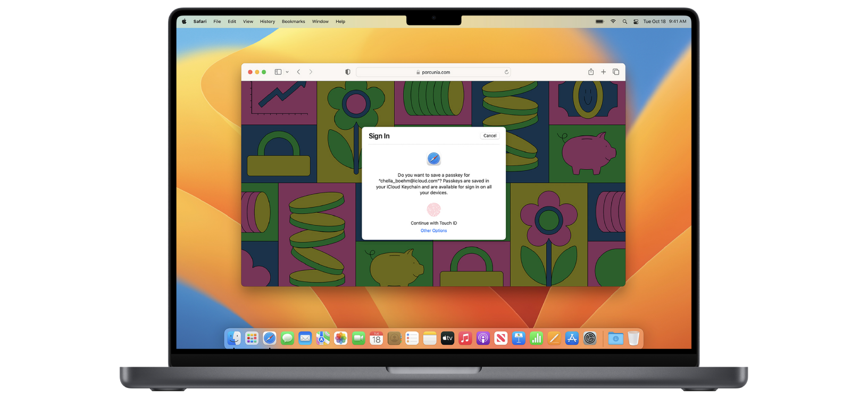Open the Apple menu

coord(184,22)
